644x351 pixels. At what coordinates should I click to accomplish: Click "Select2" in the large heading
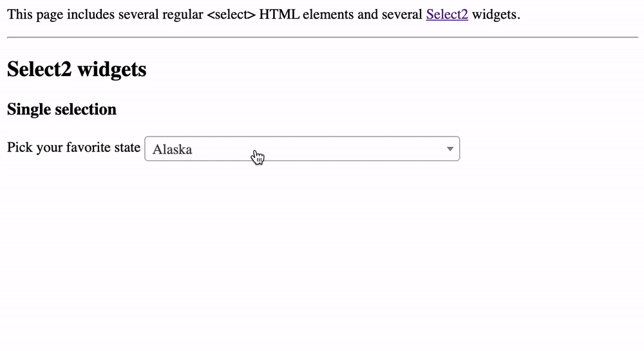tap(39, 70)
